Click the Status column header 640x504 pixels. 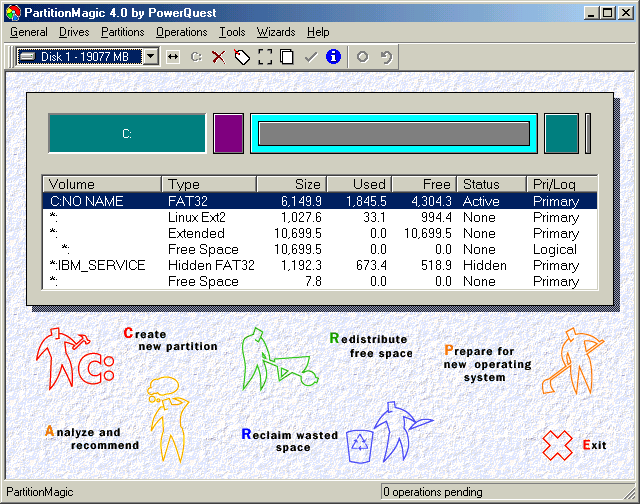pos(491,184)
